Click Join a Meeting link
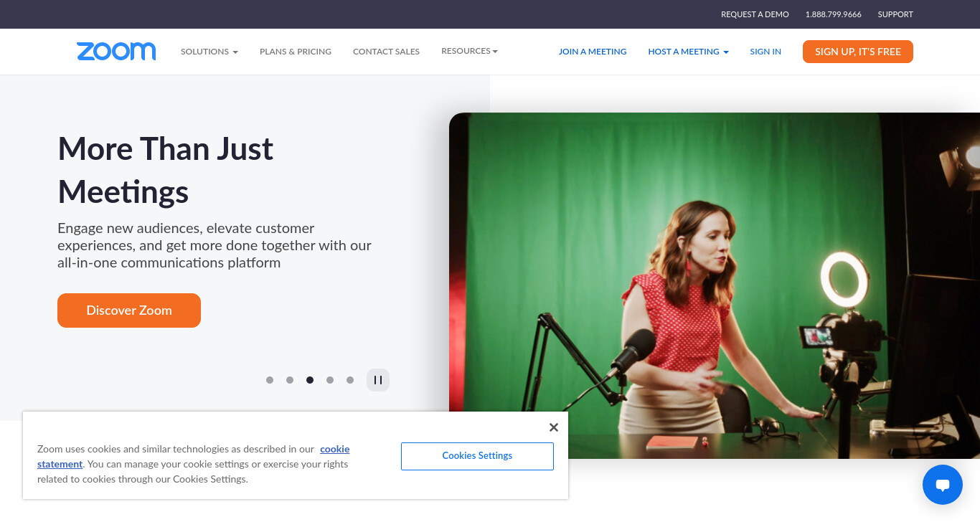980x522 pixels. (x=593, y=52)
